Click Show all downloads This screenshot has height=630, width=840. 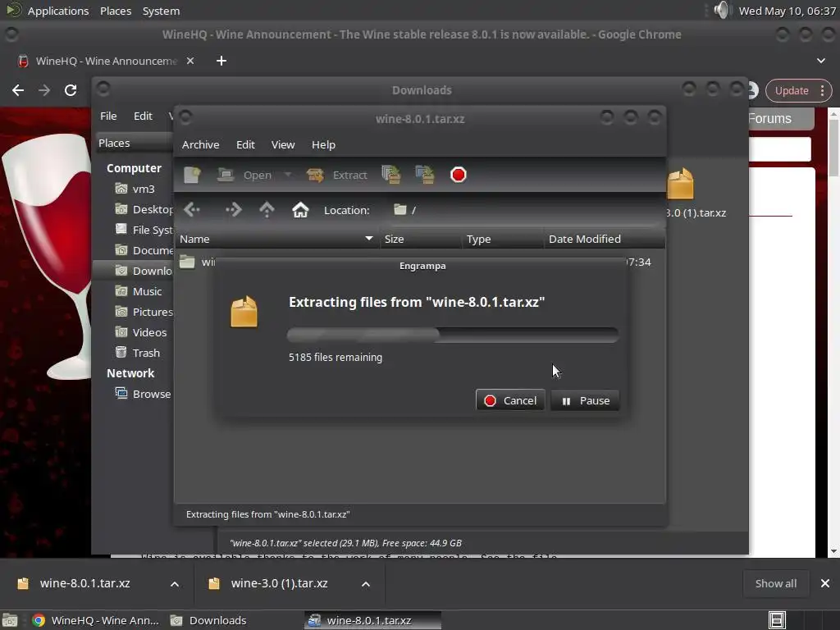click(x=776, y=583)
